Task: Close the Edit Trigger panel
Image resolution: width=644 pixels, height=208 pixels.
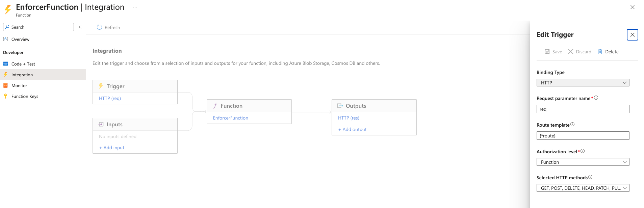Action: pyautogui.click(x=632, y=35)
